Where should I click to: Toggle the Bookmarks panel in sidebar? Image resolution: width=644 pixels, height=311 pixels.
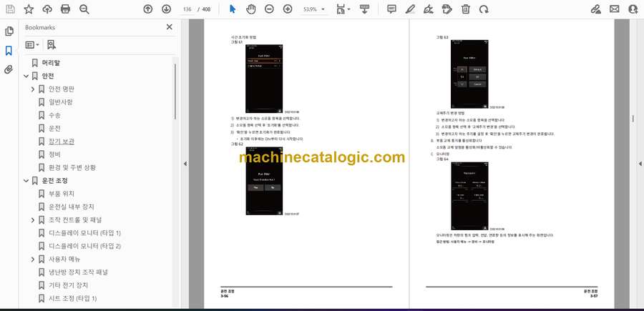point(9,51)
